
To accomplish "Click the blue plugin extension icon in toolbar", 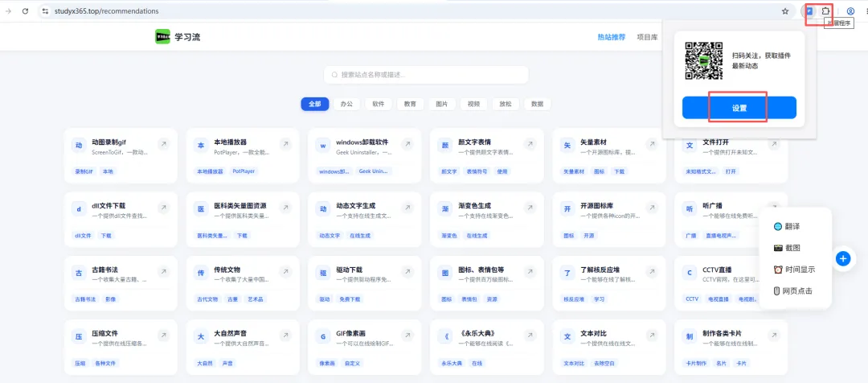I will click(810, 11).
